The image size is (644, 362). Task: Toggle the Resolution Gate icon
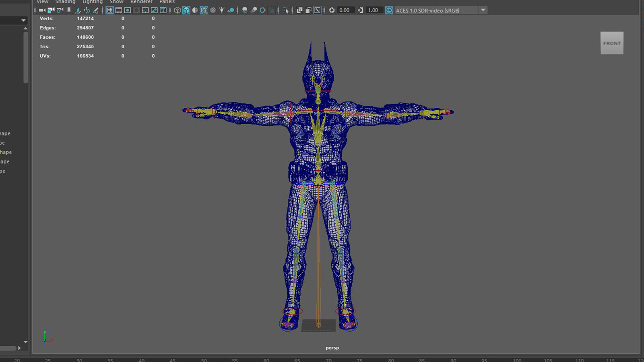click(x=128, y=10)
